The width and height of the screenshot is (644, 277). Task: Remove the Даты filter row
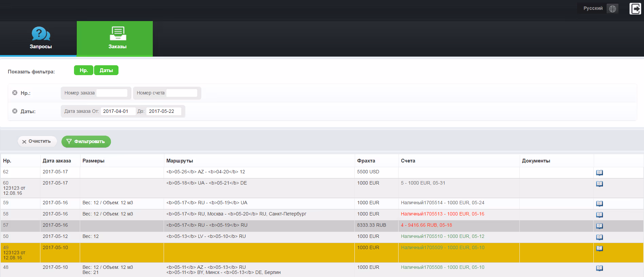(15, 111)
